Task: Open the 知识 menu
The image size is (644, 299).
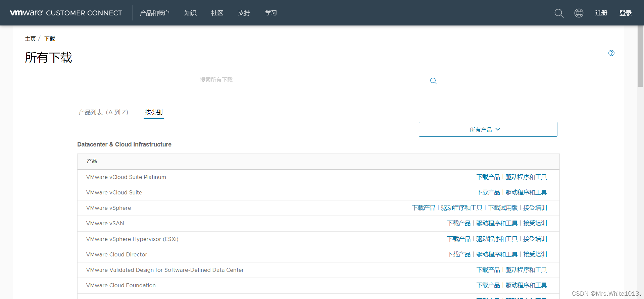Action: coord(190,13)
